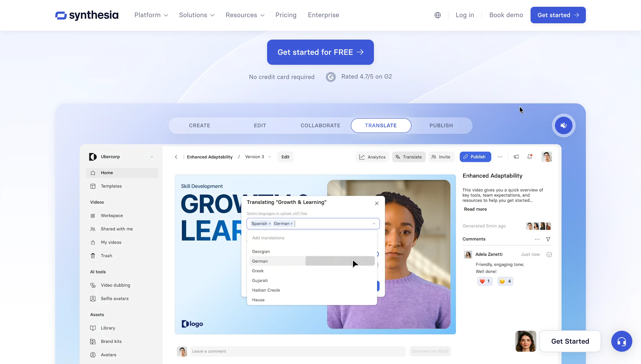Close the Translating dialog
This screenshot has width=641, height=364.
[x=376, y=203]
